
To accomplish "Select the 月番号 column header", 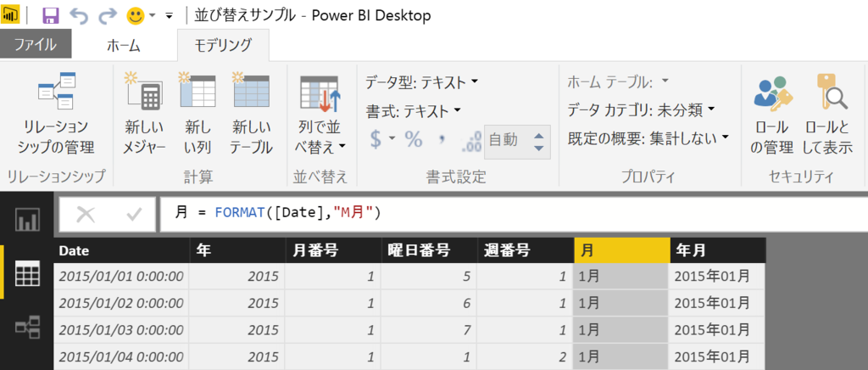I will click(333, 250).
